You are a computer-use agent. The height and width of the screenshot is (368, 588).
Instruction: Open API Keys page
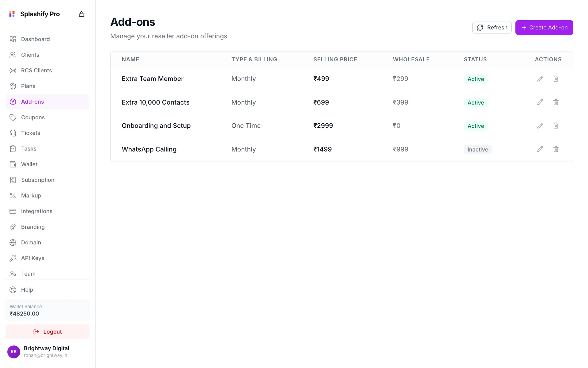pos(47,258)
